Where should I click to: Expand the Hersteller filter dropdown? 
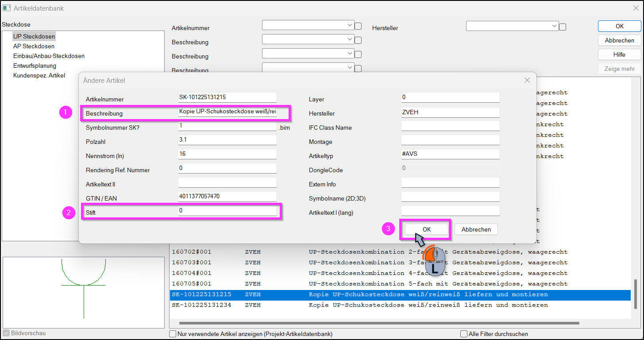[x=512, y=26]
